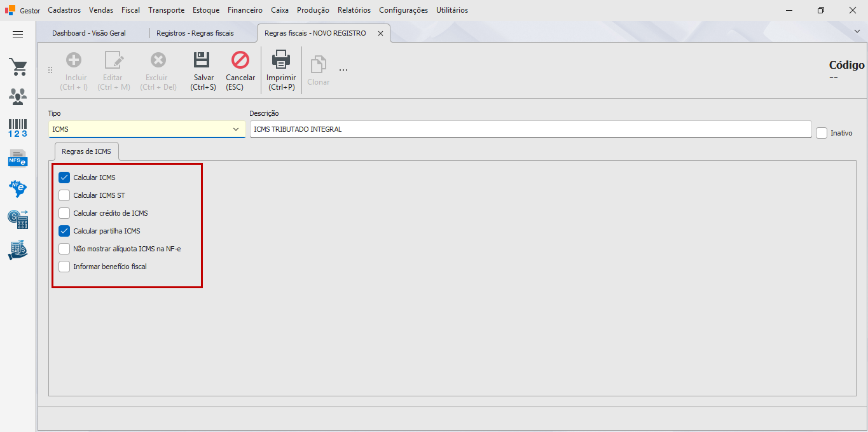
Task: Check Informar benefício fiscal option
Action: pos(64,267)
